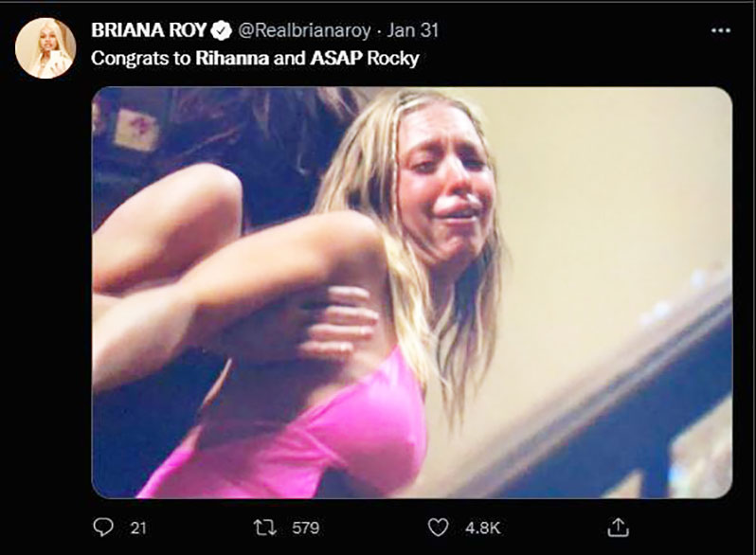The image size is (756, 555).
Task: Click the verified badge next to BRIANA ROY
Action: click(222, 31)
